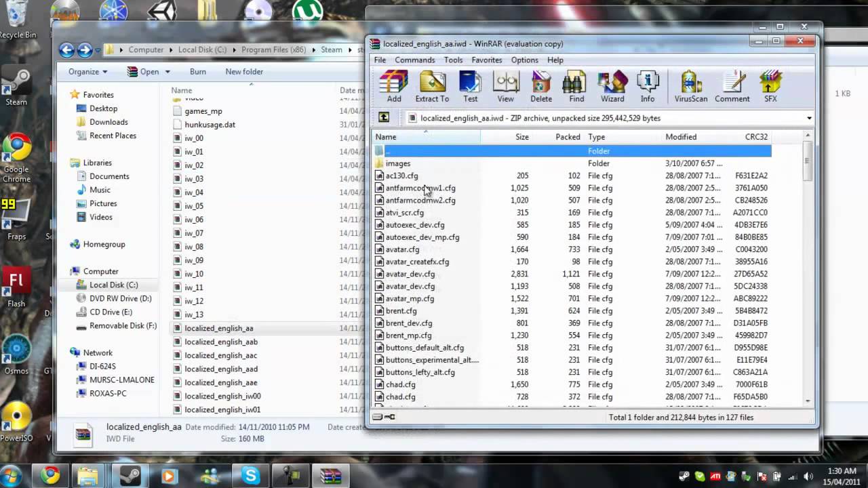Open the Commands menu
The width and height of the screenshot is (868, 488).
[x=415, y=60]
